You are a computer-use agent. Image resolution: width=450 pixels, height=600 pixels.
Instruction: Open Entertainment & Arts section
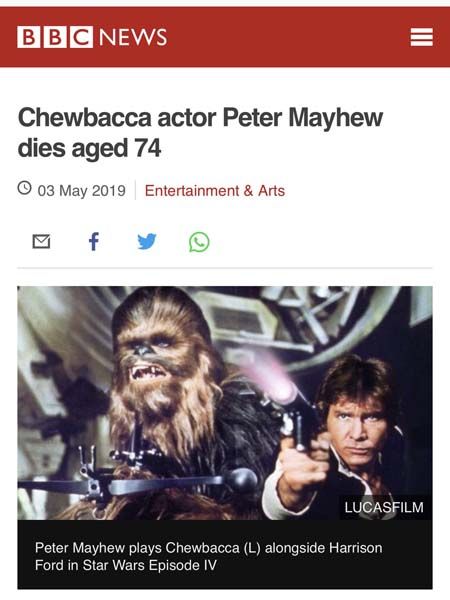pos(215,191)
